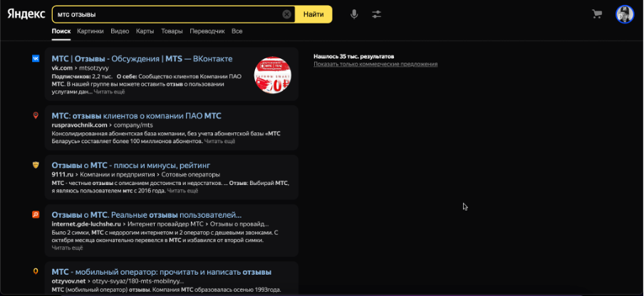644x296 pixels.
Task: Open the red МТС thumbnail image
Action: tap(273, 75)
